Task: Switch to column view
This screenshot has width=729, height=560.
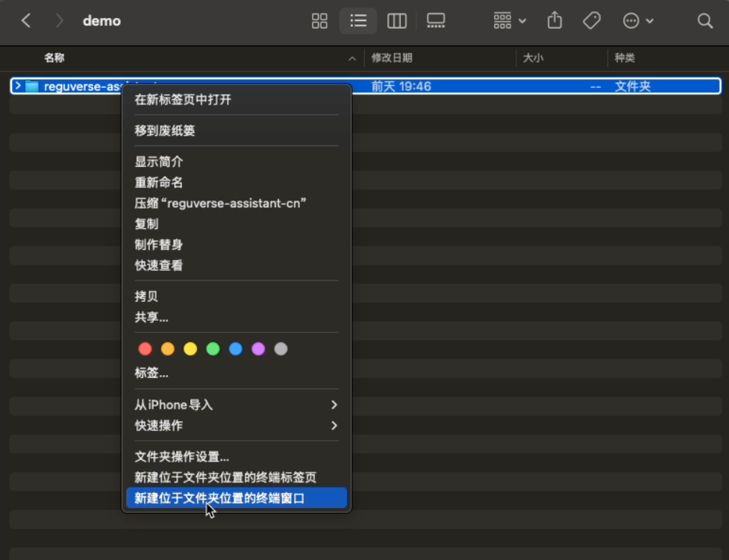Action: click(397, 21)
